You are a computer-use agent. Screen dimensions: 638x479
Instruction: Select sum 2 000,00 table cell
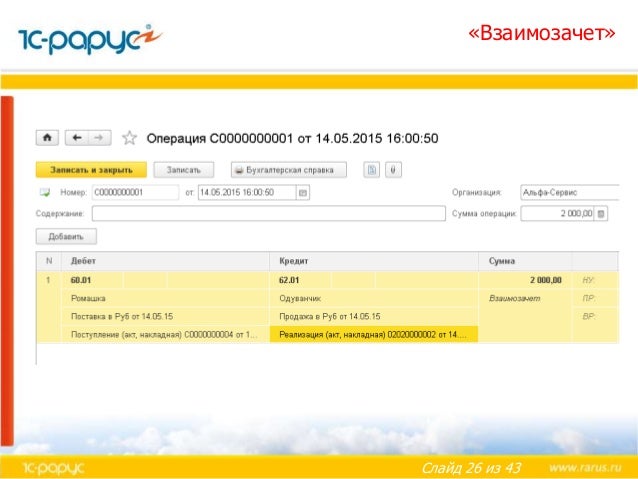(x=525, y=280)
